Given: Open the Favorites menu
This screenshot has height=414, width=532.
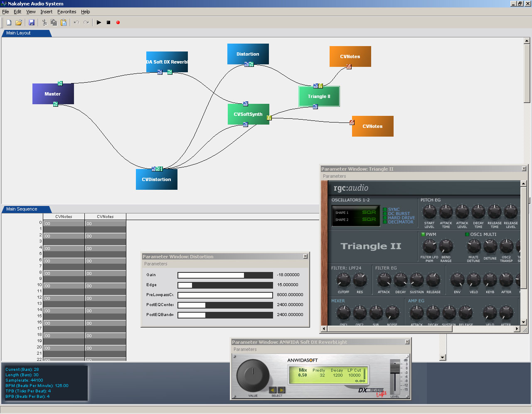Looking at the screenshot, I should tap(67, 12).
